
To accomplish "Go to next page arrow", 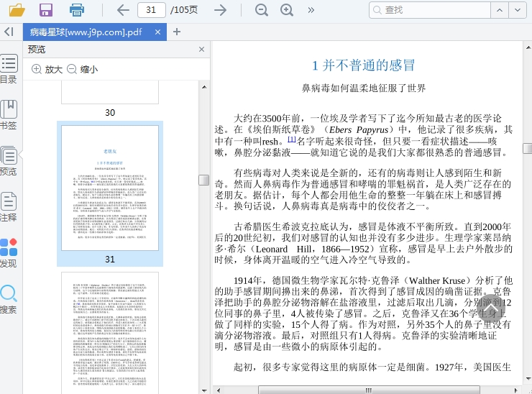I will tap(221, 10).
